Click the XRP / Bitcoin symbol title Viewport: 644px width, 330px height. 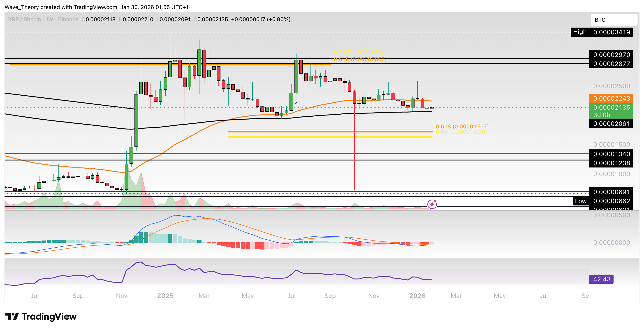click(24, 19)
